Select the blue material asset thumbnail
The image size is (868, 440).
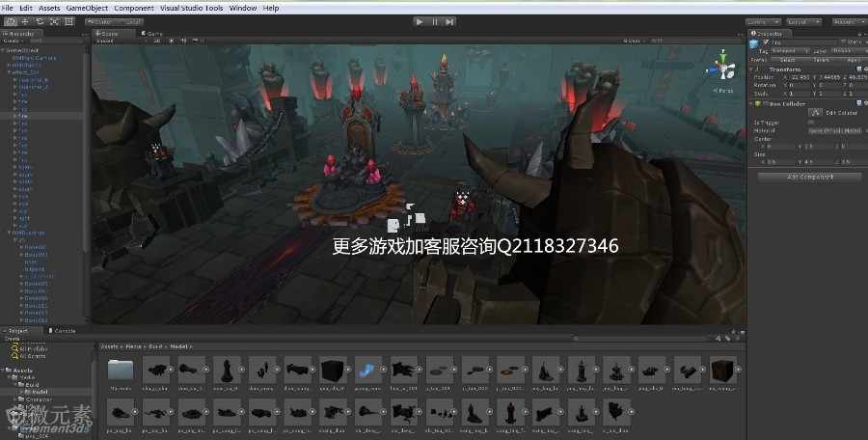[x=368, y=370]
